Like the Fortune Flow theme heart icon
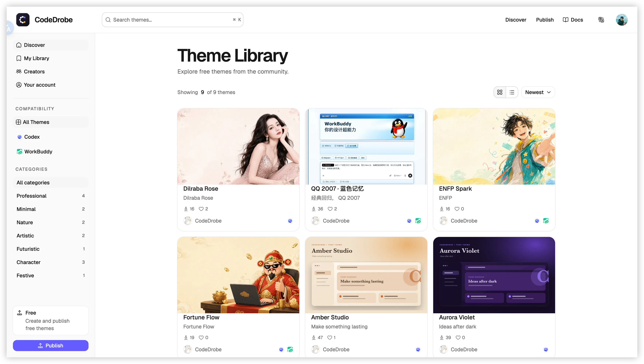 201,337
